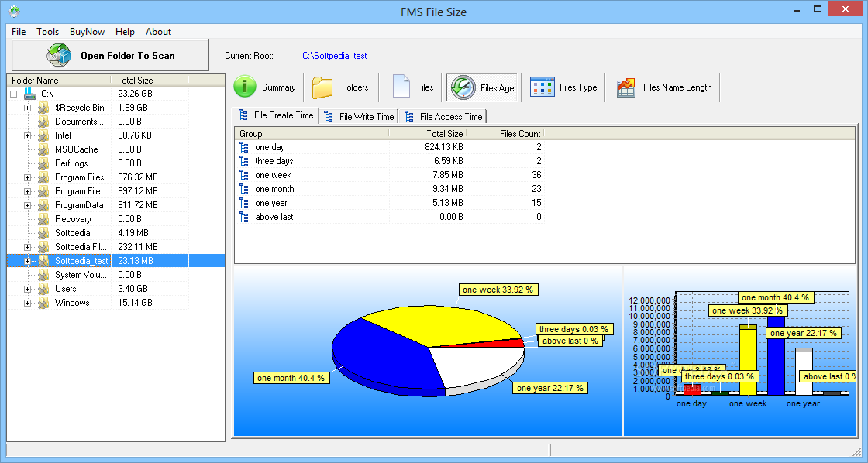The height and width of the screenshot is (463, 868).
Task: Click the File Create Time tab icon
Action: pos(243,115)
